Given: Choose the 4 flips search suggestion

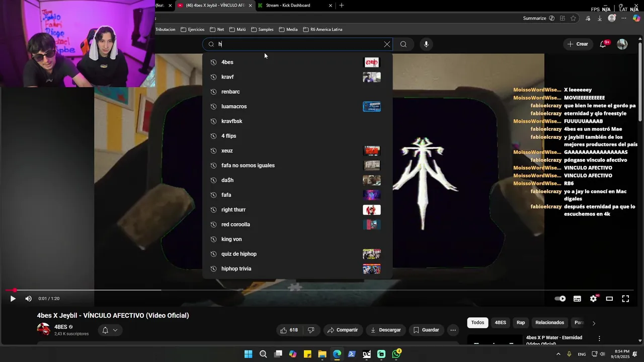Looking at the screenshot, I should (x=297, y=136).
